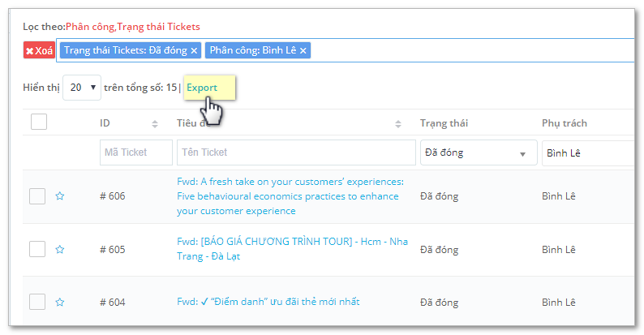Tick the select-all checkbox in header
Image resolution: width=644 pixels, height=335 pixels.
coord(39,122)
